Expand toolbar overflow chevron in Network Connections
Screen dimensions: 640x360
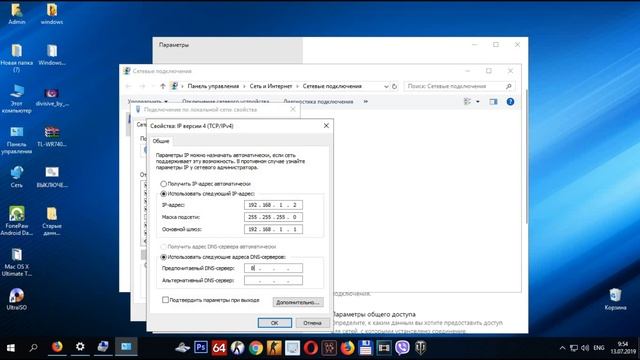(366, 102)
